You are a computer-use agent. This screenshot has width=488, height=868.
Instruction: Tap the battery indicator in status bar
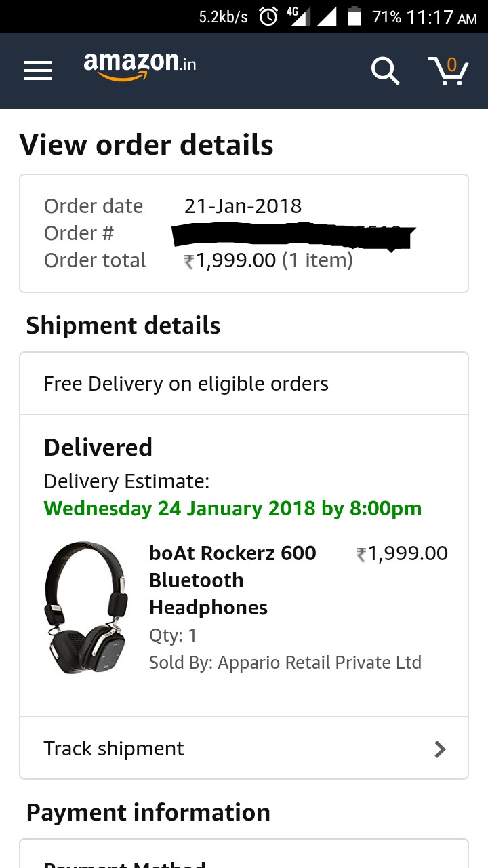[x=354, y=17]
